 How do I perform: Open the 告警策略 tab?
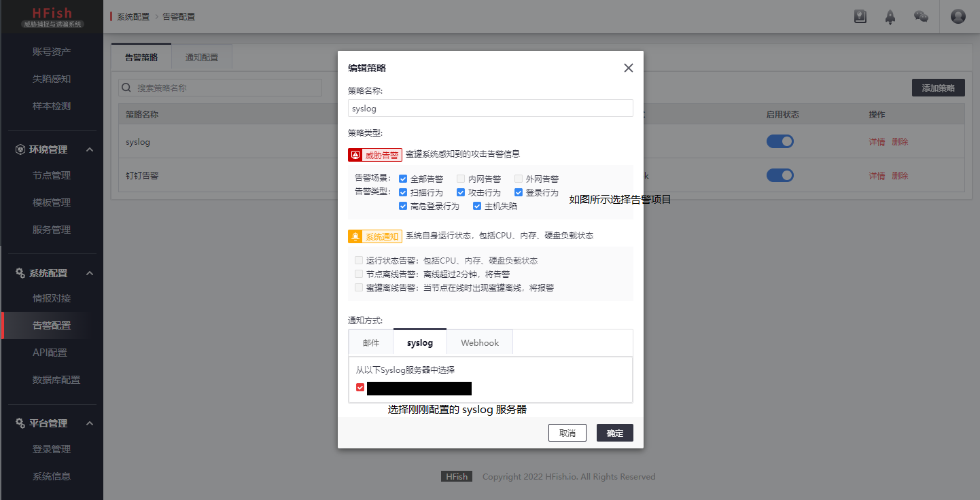pyautogui.click(x=141, y=57)
